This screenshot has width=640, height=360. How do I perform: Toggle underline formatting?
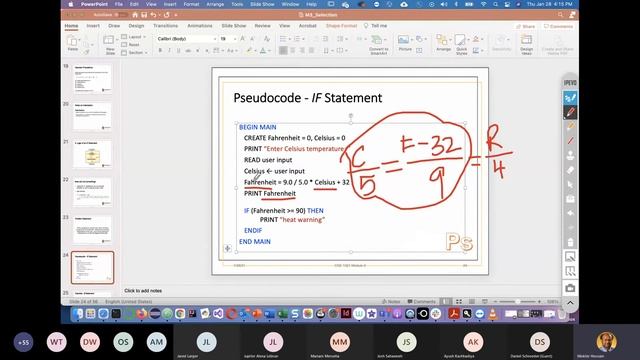[x=178, y=51]
